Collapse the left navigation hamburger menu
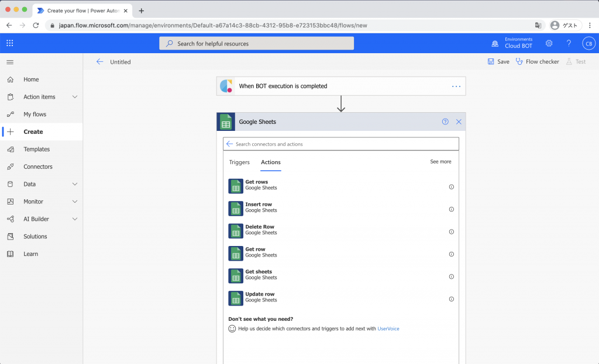Image resolution: width=599 pixels, height=364 pixels. pos(10,62)
